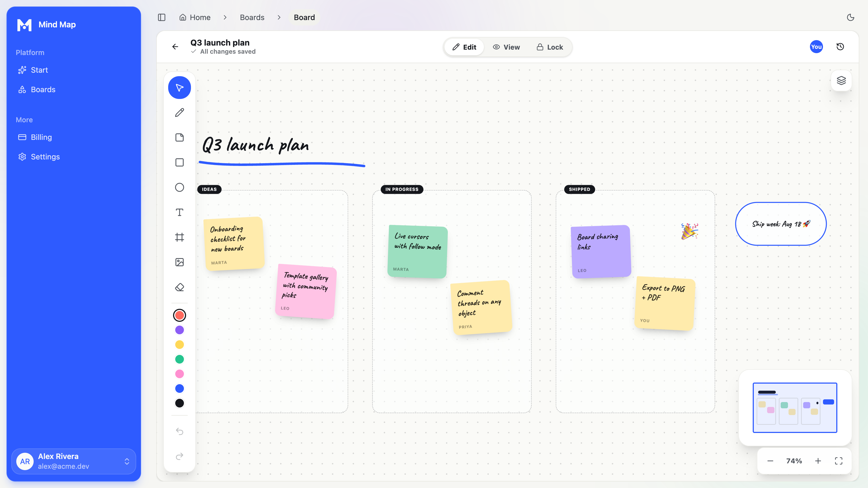Open Settings in the sidebar
Screen dimensions: 868x488
coord(74,157)
